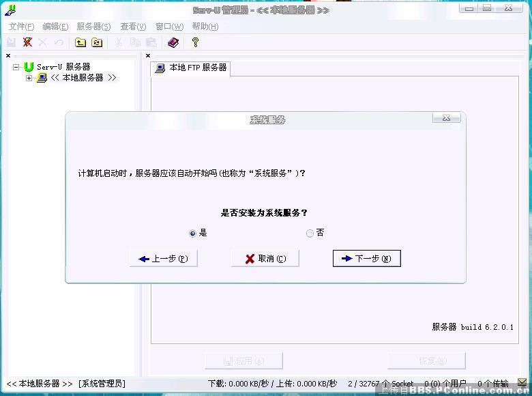The image size is (532, 396).
Task: Collapse the Serv-U 服务器 tree node
Action: click(x=16, y=67)
